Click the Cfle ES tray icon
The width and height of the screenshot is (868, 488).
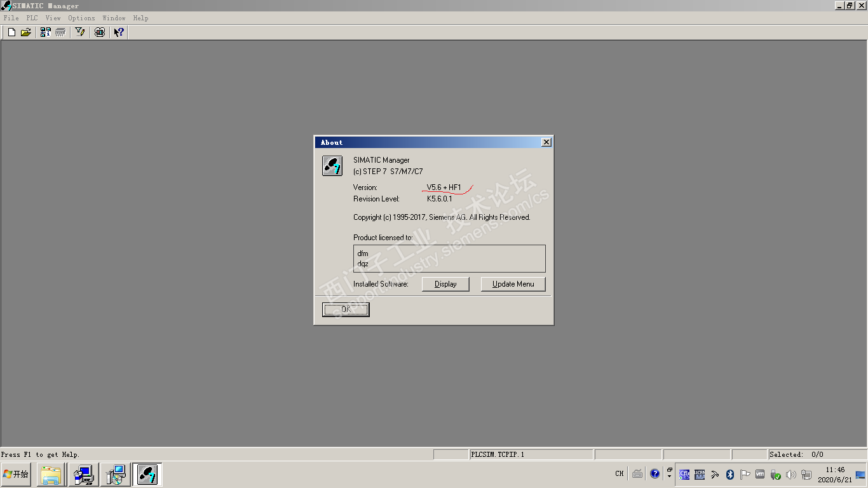pos(684,474)
